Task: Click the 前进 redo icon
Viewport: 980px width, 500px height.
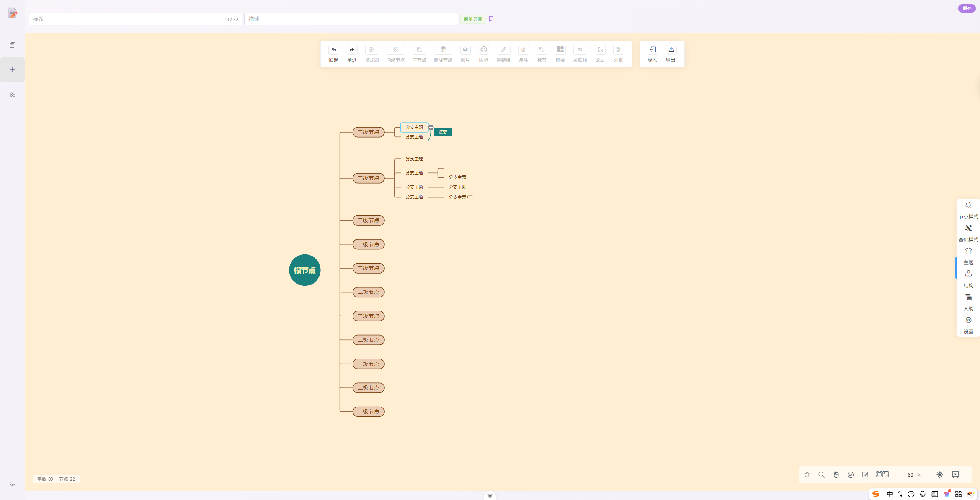Action: (x=352, y=50)
